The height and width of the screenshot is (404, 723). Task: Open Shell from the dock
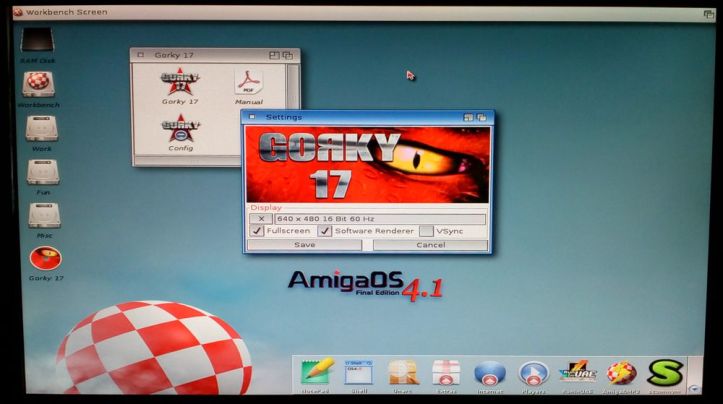(358, 374)
